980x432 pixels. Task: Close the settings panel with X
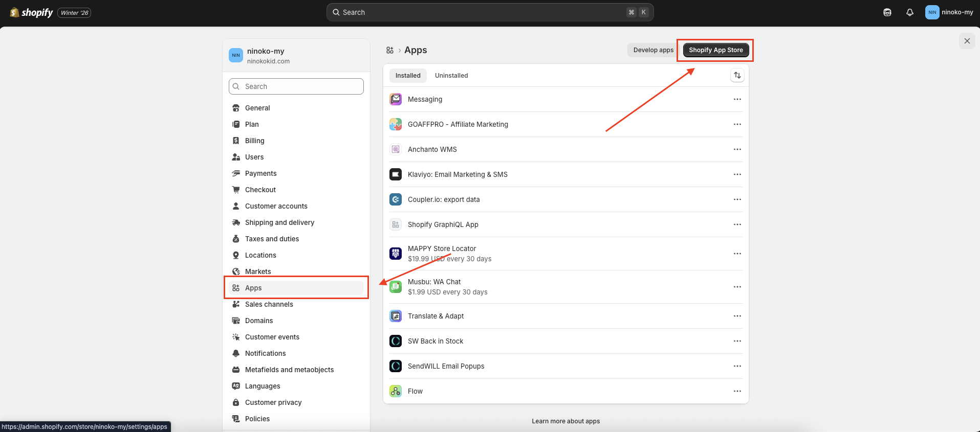pyautogui.click(x=967, y=41)
